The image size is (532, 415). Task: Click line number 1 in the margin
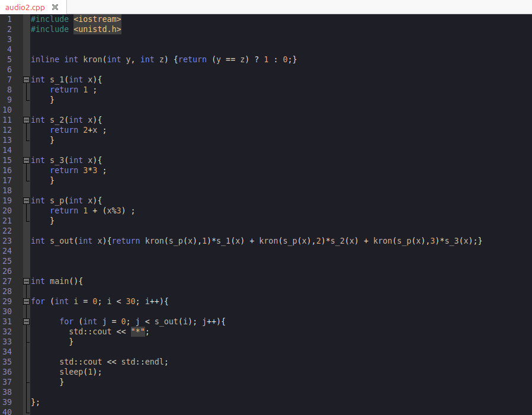(9, 20)
